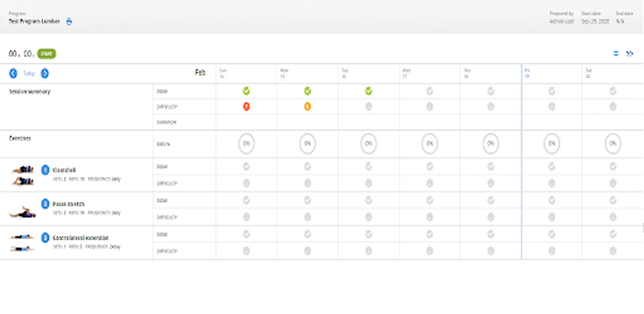This screenshot has width=644, height=314.
Task: Open the Psoas stretch exercise thumbnail
Action: (23, 211)
